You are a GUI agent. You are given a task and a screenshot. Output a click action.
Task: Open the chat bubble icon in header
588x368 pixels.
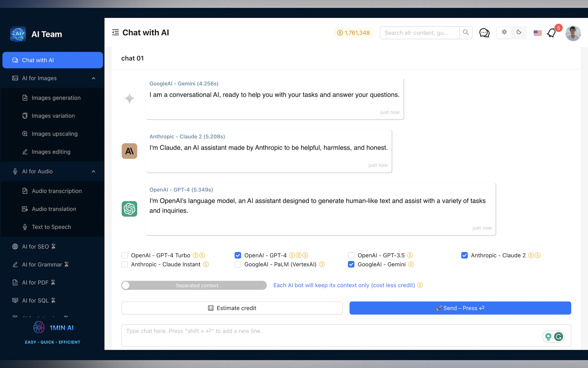pos(484,33)
